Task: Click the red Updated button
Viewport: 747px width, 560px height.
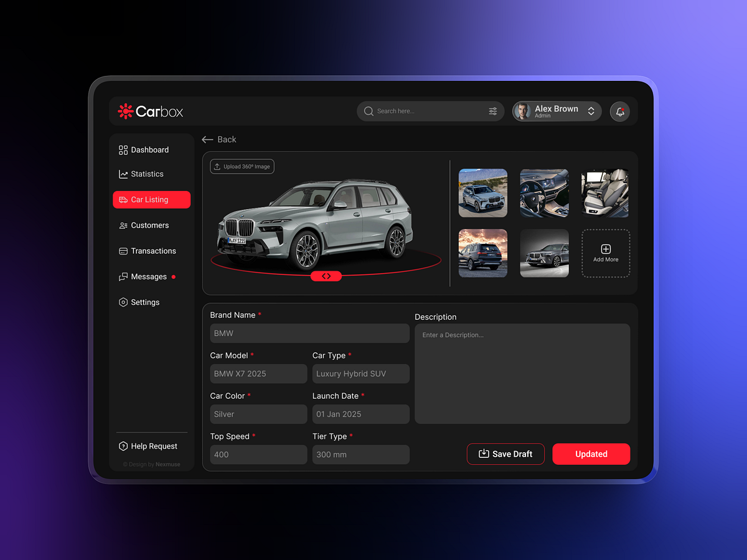Action: [x=591, y=454]
